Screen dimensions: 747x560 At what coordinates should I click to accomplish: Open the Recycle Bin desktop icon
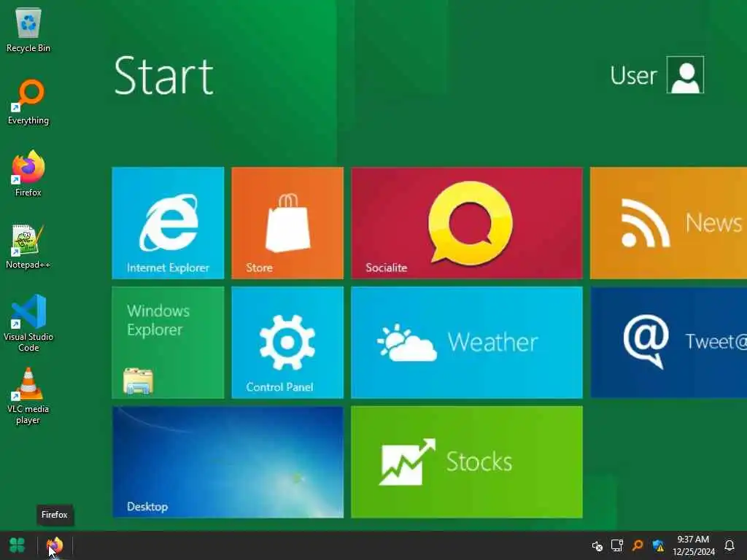coord(28,29)
